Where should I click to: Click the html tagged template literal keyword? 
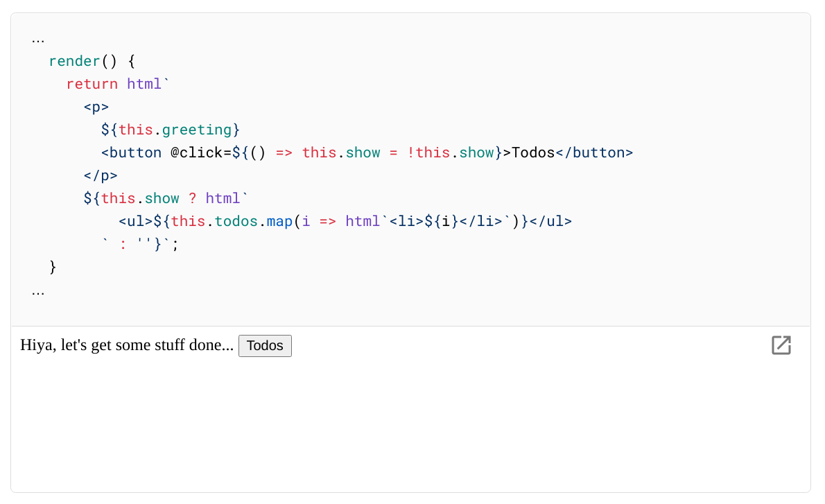[143, 84]
